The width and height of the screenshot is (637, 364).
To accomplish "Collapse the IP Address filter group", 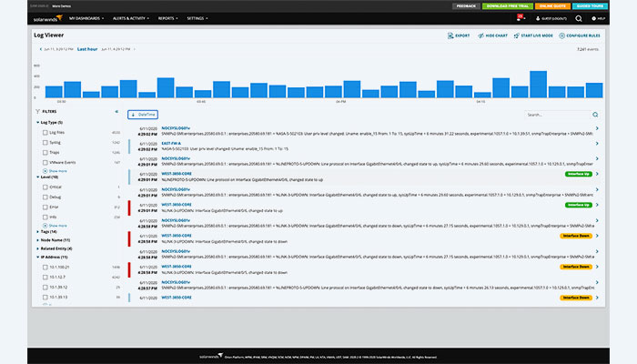I will pyautogui.click(x=38, y=258).
